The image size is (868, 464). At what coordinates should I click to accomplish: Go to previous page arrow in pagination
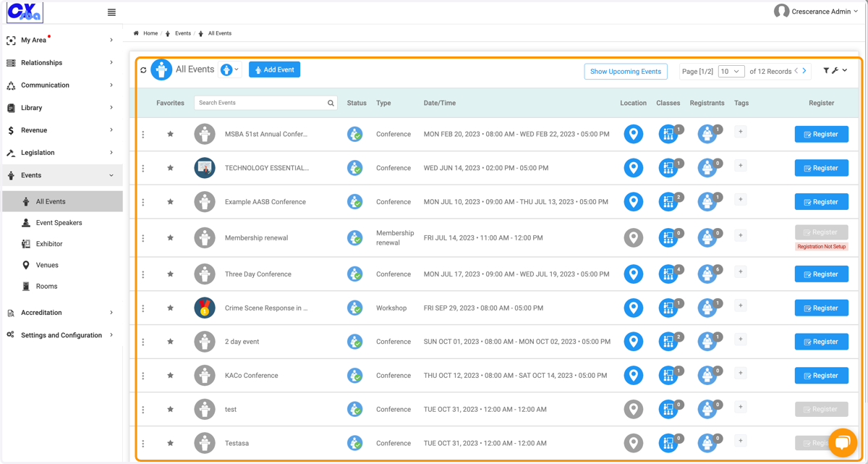click(x=796, y=71)
